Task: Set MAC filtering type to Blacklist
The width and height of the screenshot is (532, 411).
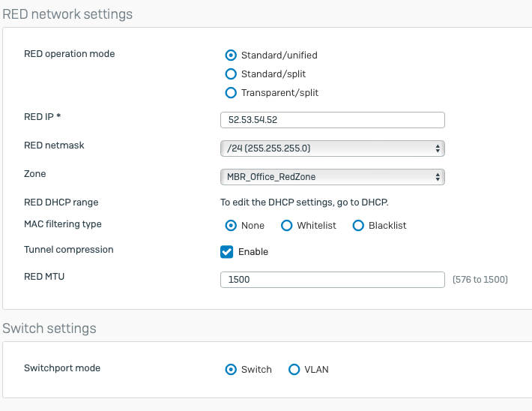Action: point(358,226)
